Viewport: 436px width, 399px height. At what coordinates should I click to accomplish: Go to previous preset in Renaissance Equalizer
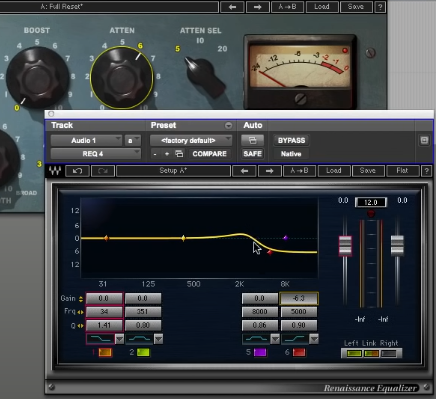click(x=244, y=171)
